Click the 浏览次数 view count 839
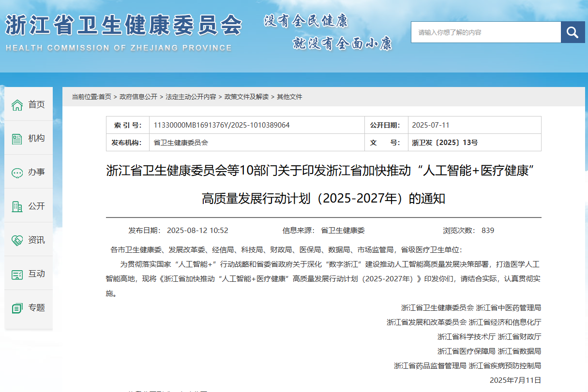Screen dimensions: 588x392 pyautogui.click(x=488, y=231)
